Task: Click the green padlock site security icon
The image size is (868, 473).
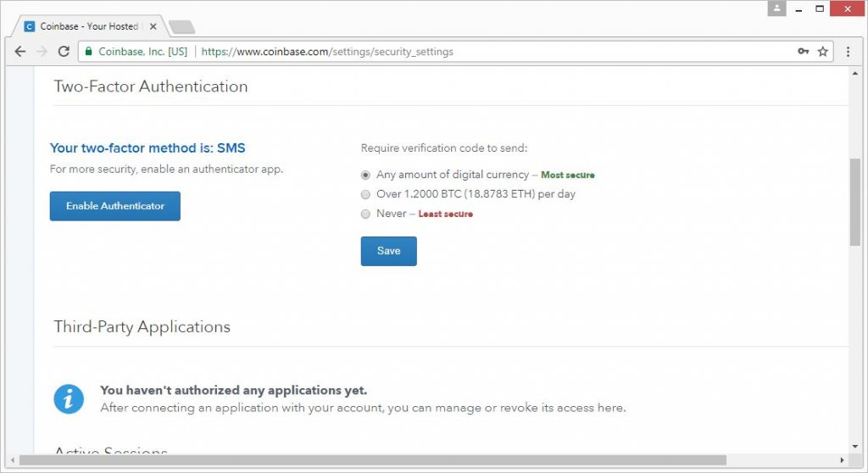Action: click(88, 51)
